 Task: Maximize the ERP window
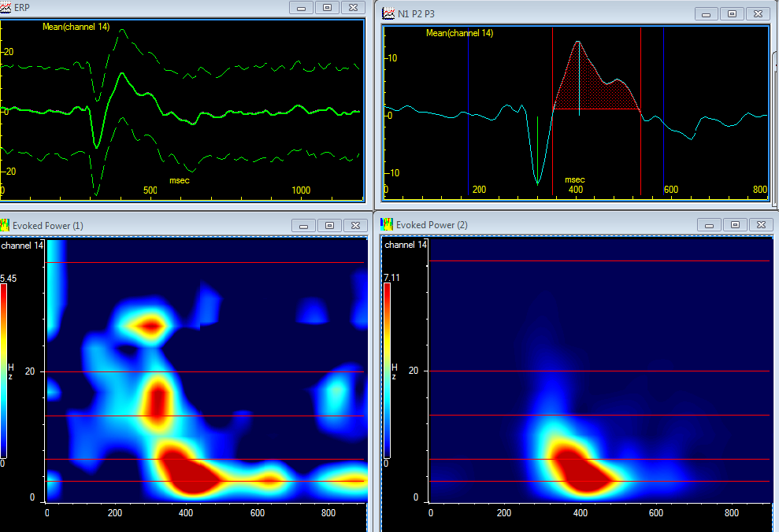click(x=328, y=7)
